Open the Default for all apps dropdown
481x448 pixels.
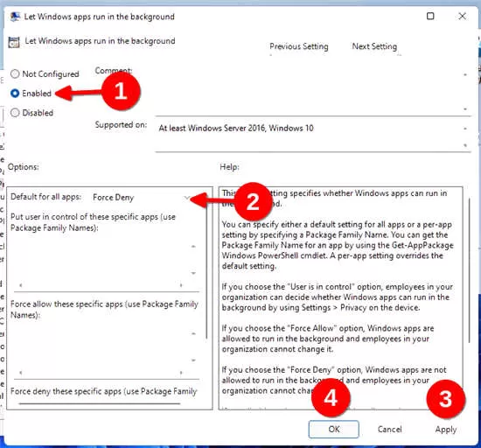(x=142, y=198)
